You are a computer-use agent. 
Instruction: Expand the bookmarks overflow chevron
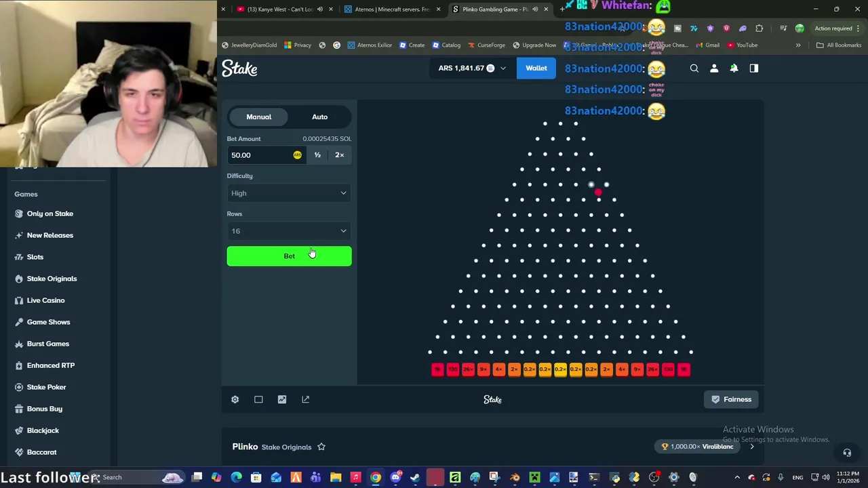798,45
